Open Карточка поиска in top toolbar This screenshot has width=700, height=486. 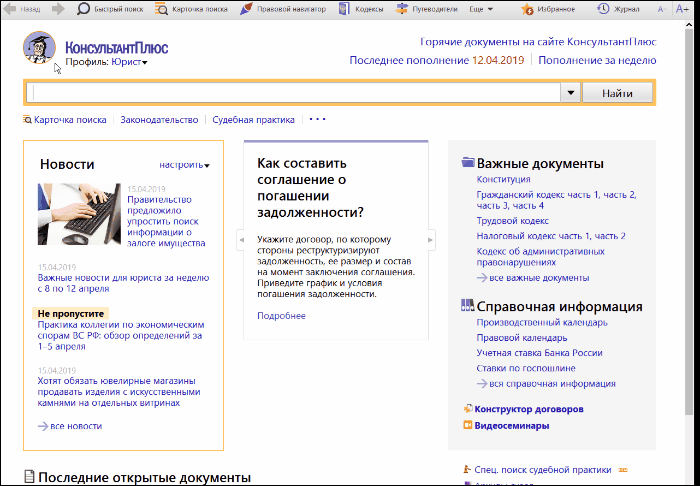[x=191, y=9]
